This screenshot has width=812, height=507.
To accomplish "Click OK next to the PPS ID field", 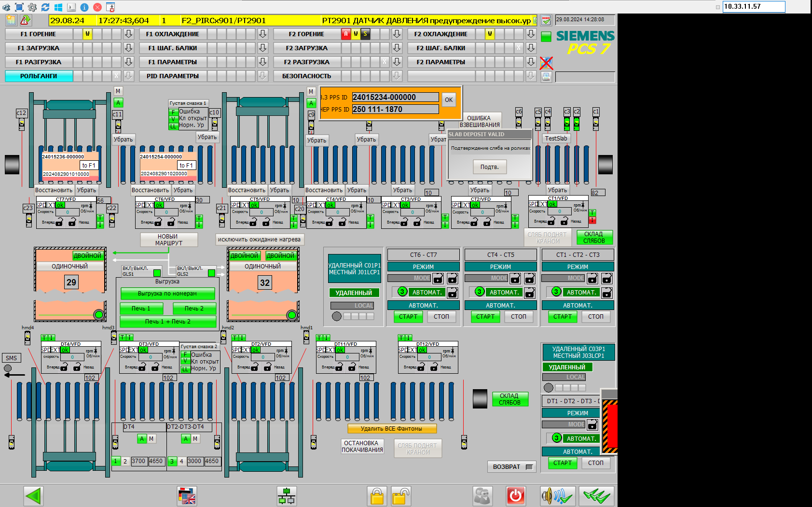I will 449,100.
